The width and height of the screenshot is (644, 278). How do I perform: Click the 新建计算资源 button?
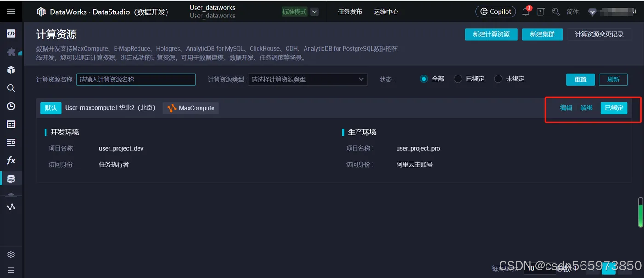point(491,35)
